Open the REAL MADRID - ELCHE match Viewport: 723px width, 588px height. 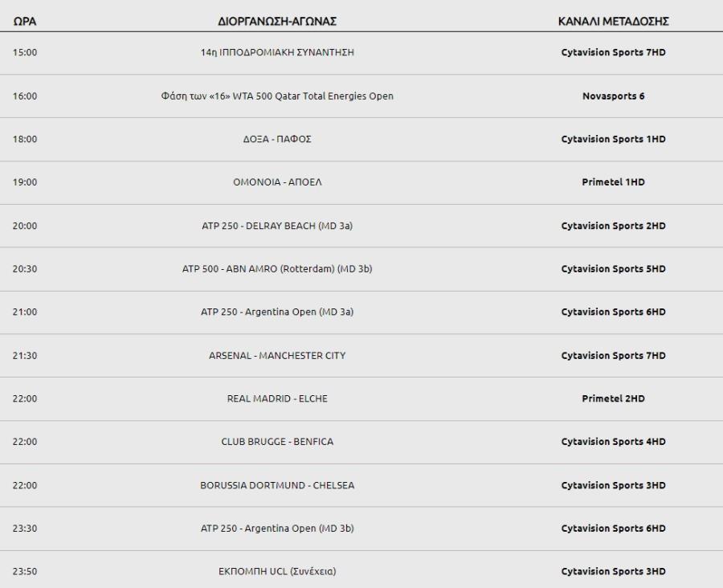(277, 398)
